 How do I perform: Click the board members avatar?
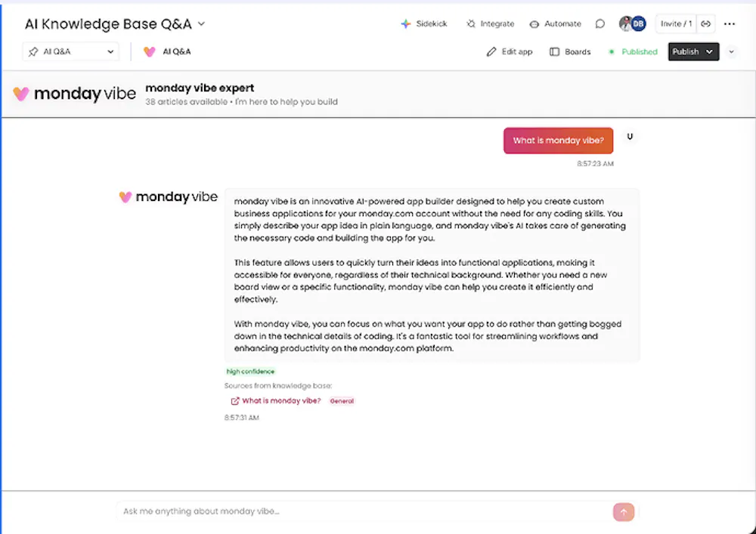633,23
